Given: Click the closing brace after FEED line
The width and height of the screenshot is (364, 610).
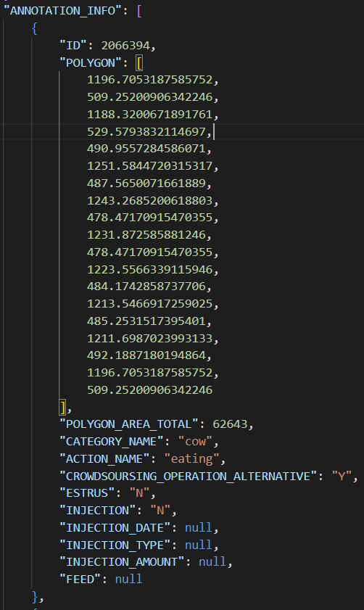Looking at the screenshot, I should [35, 596].
